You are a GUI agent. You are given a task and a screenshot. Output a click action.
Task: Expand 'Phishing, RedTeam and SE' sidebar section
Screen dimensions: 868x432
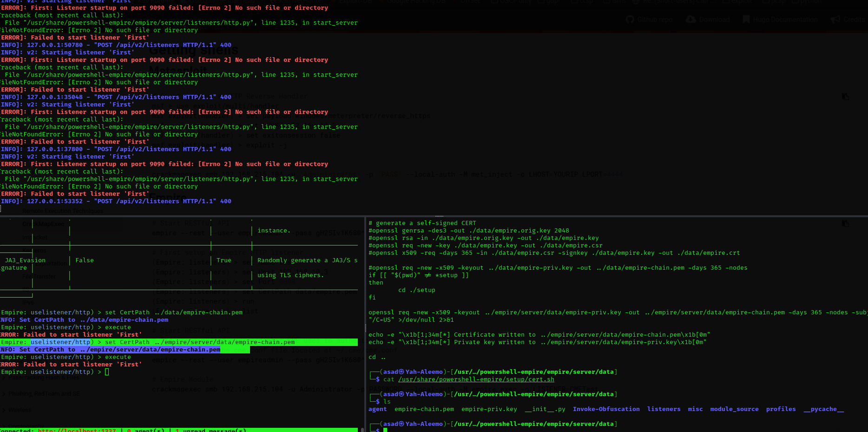[x=41, y=394]
